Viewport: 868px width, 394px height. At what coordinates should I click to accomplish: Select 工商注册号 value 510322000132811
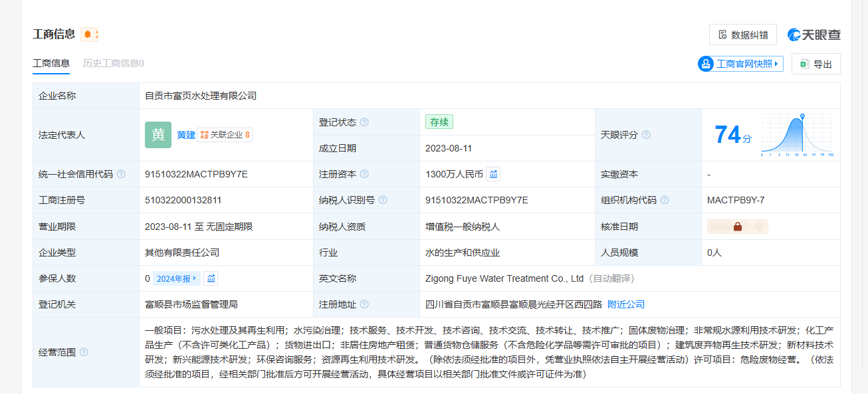(183, 200)
